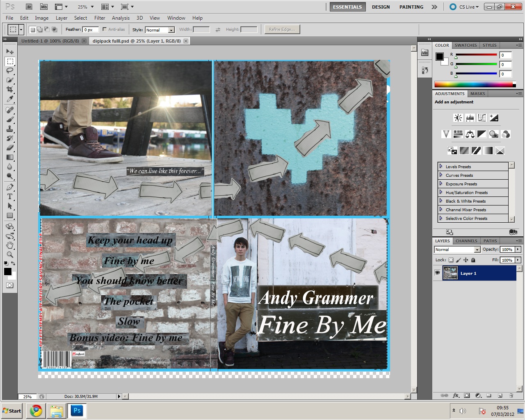Select the Crop tool
The width and height of the screenshot is (525, 420).
click(x=10, y=89)
